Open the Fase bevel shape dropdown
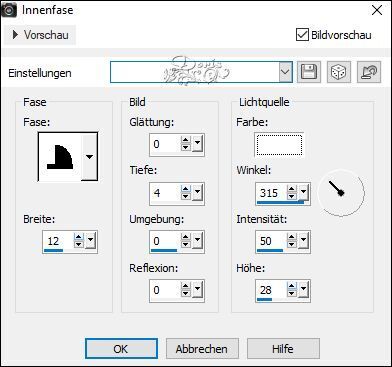The height and width of the screenshot is (367, 392). tap(89, 157)
